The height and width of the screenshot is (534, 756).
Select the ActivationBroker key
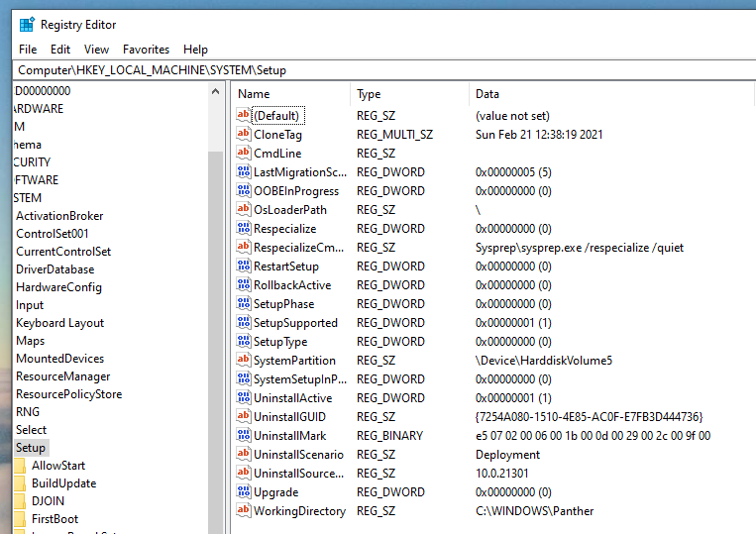pyautogui.click(x=59, y=216)
